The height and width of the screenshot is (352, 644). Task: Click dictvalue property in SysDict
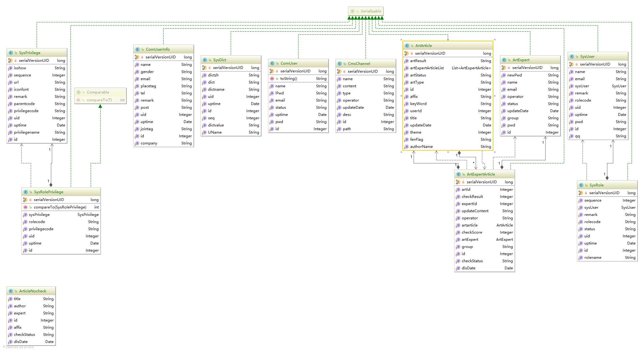(x=231, y=125)
